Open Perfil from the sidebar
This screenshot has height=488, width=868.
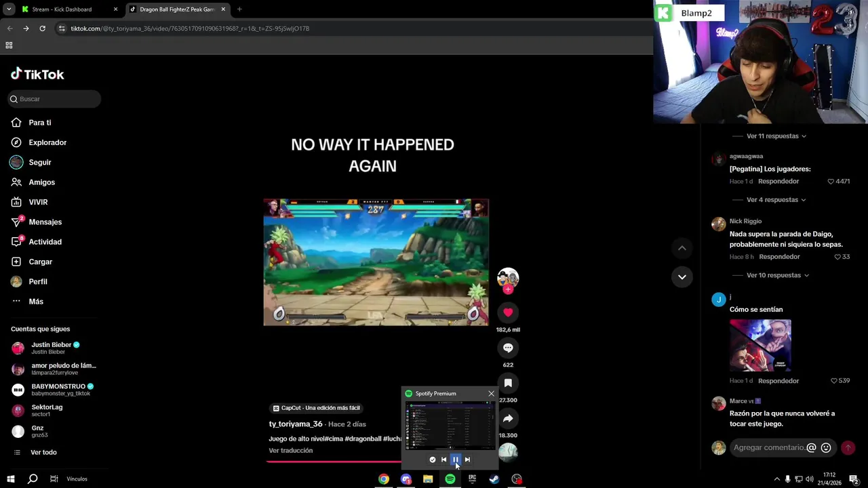[29, 282]
